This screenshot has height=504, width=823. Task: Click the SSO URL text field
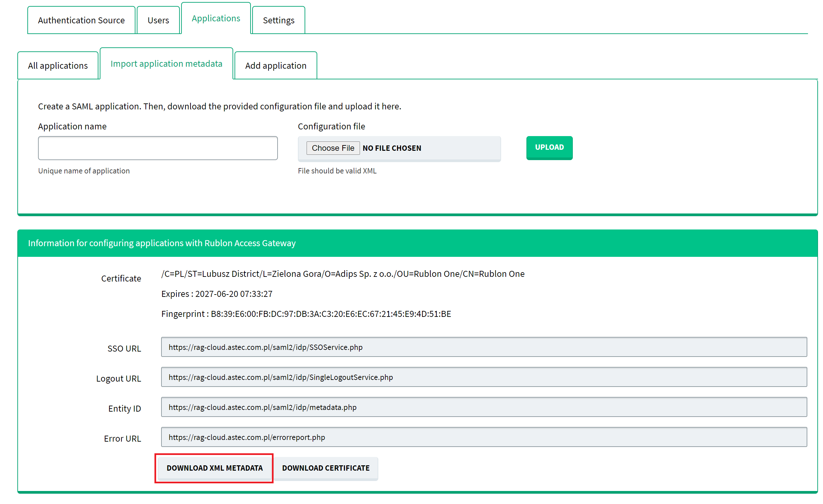(x=484, y=347)
